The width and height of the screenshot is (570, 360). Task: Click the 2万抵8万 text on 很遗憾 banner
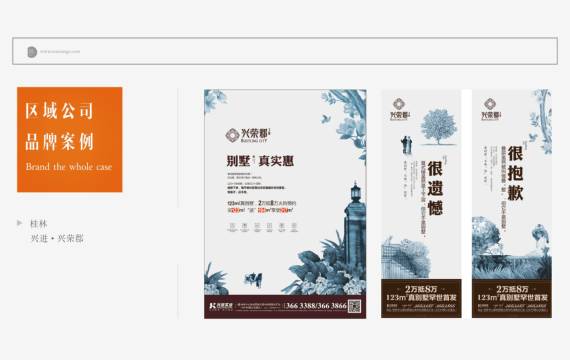click(x=421, y=289)
